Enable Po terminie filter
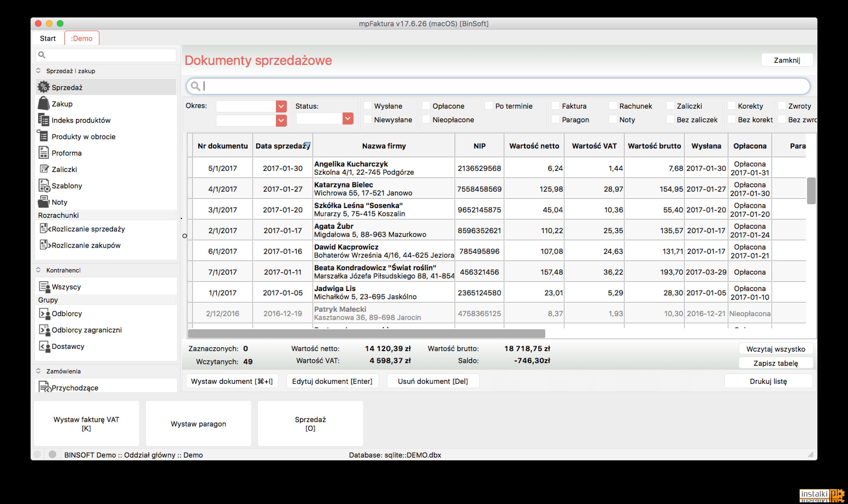848x504 pixels. pos(489,106)
